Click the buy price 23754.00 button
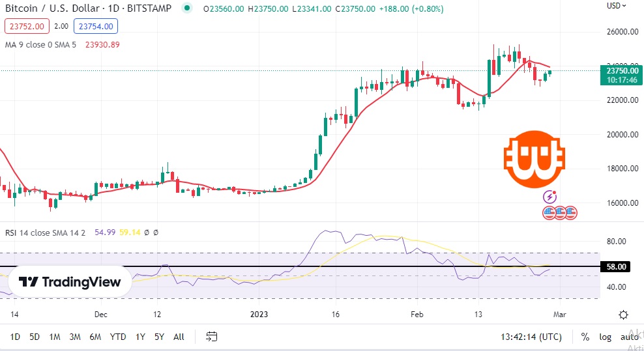The image size is (644, 351). pos(96,26)
